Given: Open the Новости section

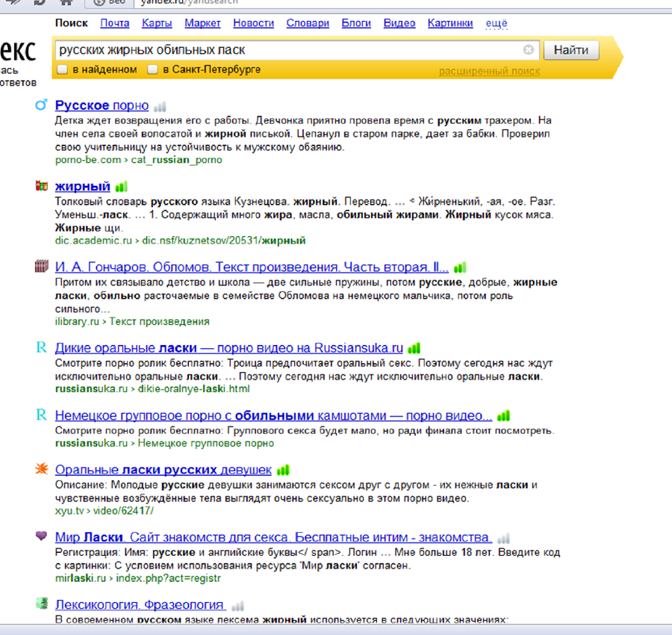Looking at the screenshot, I should pyautogui.click(x=253, y=23).
